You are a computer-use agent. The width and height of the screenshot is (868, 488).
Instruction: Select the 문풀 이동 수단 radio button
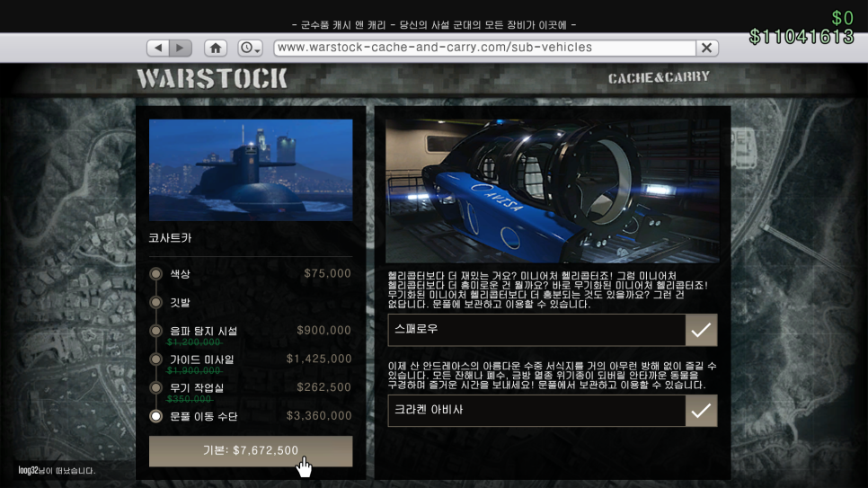coord(156,416)
